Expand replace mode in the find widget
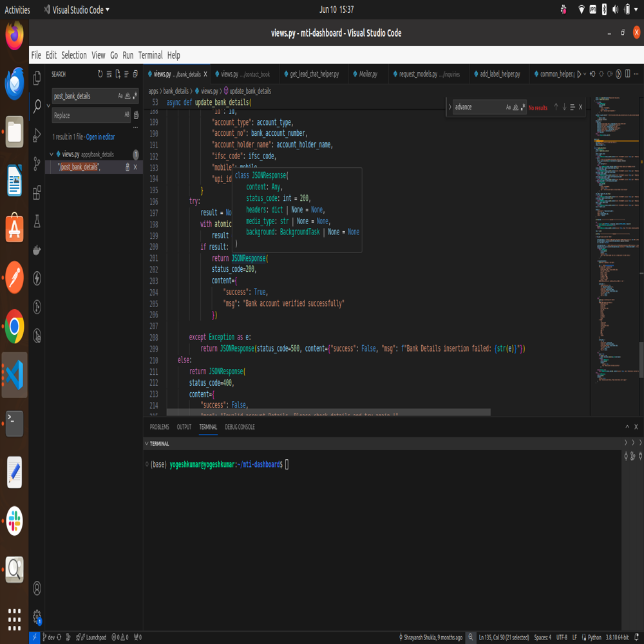The height and width of the screenshot is (644, 644). pyautogui.click(x=450, y=107)
